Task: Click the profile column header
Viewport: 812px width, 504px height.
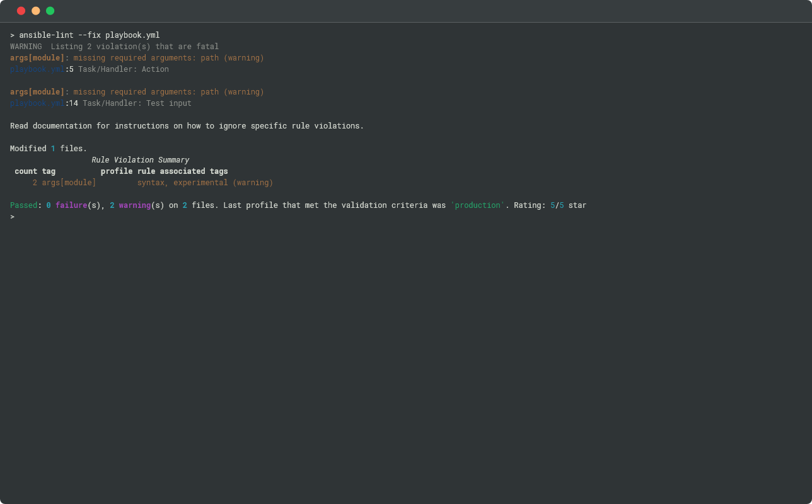Action: click(117, 171)
